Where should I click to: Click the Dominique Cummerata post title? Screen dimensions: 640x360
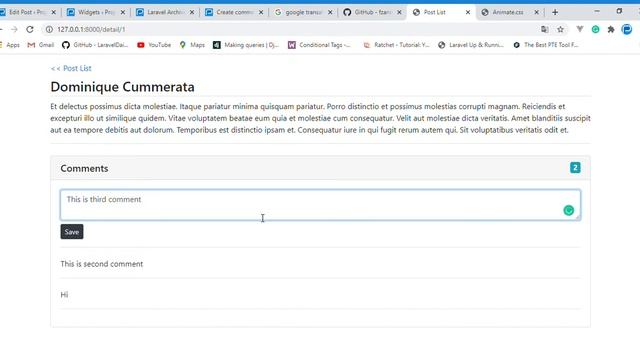(122, 87)
